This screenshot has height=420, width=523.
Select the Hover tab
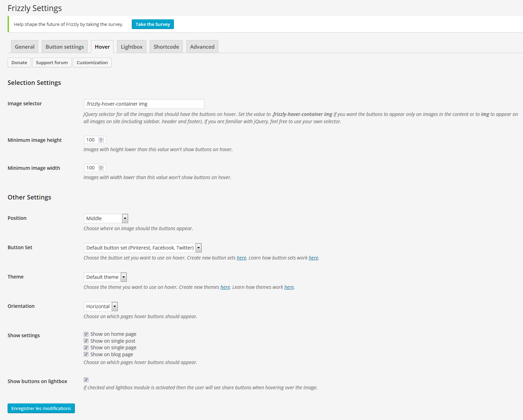point(102,47)
